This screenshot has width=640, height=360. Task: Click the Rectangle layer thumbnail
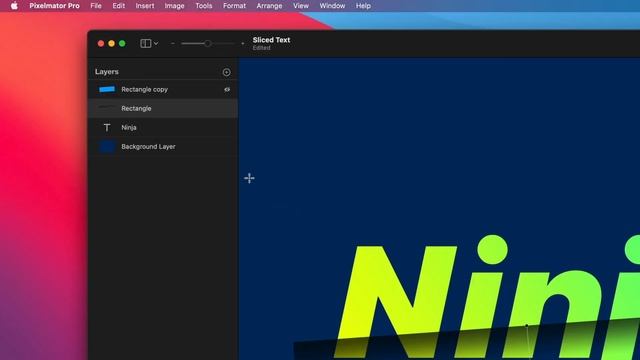coord(107,108)
